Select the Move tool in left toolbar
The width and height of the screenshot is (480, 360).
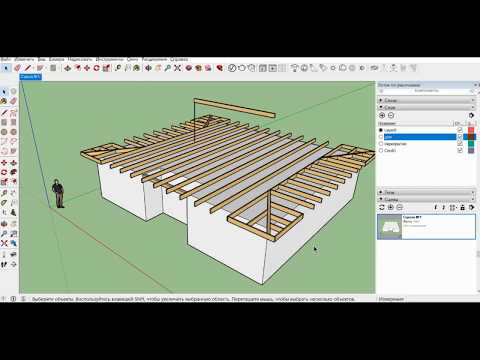(x=4, y=163)
